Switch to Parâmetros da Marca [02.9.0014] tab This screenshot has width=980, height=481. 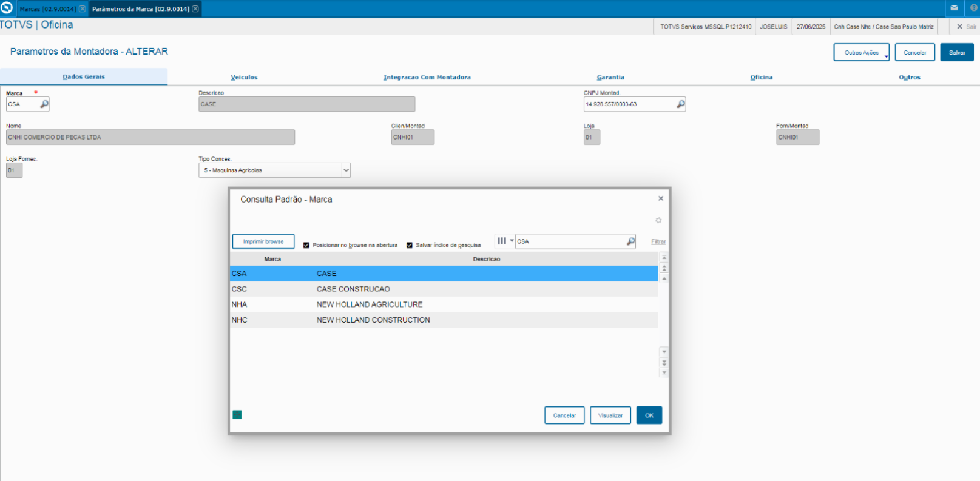point(145,9)
